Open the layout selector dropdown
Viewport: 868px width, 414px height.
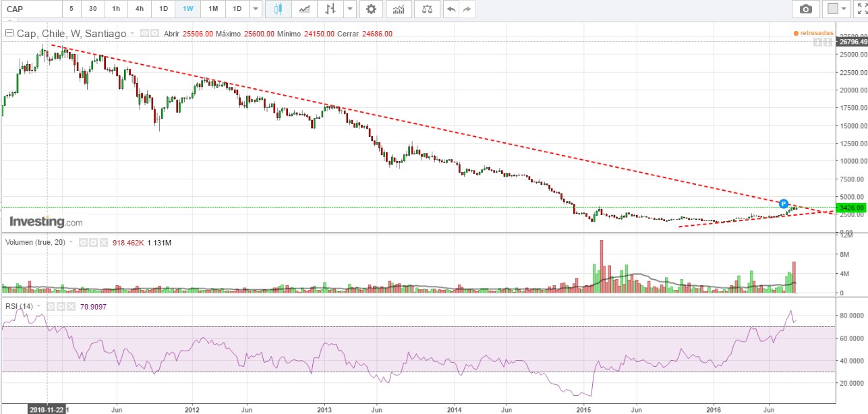click(838, 9)
